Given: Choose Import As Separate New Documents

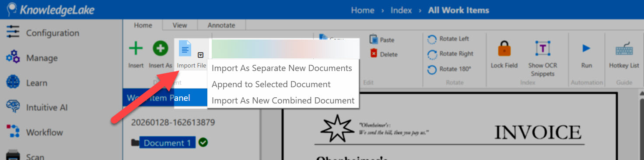Looking at the screenshot, I should 282,68.
